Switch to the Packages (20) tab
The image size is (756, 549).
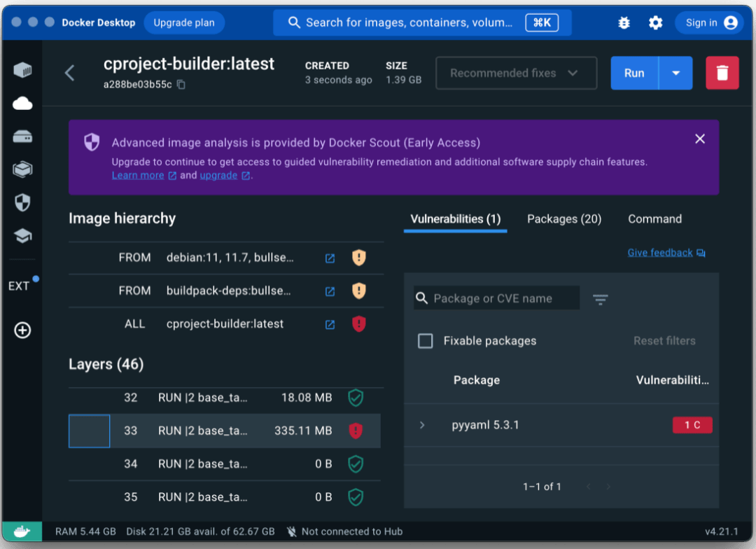point(563,219)
